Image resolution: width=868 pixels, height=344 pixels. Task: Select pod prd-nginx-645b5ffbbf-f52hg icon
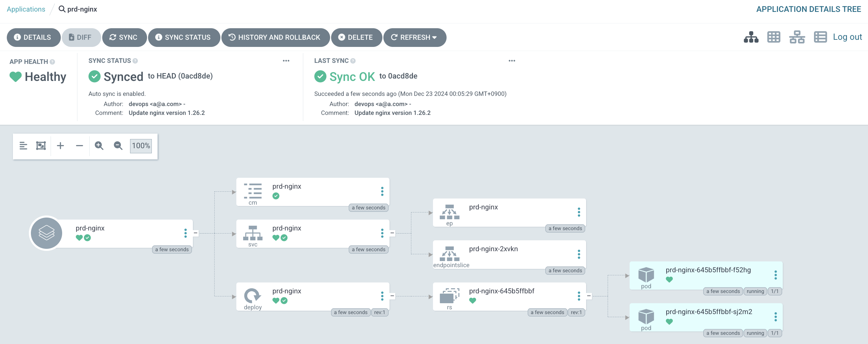tap(646, 275)
